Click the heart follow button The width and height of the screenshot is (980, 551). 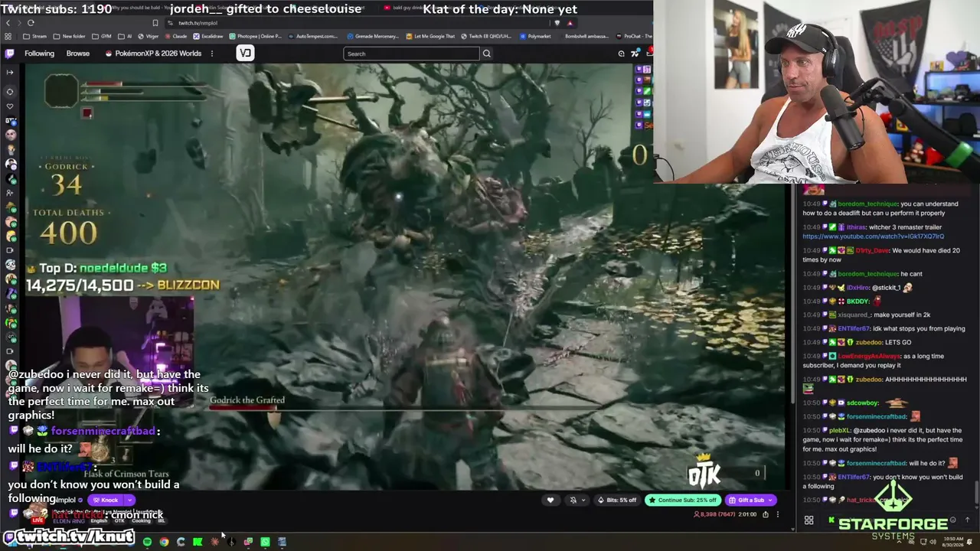click(550, 500)
